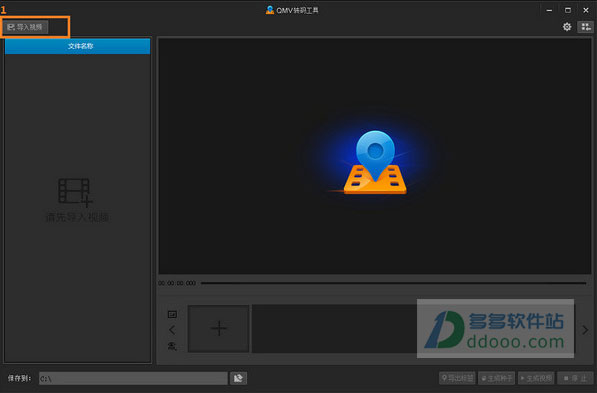Advance thumbnails with the right chevron
597x393 pixels.
pos(585,330)
